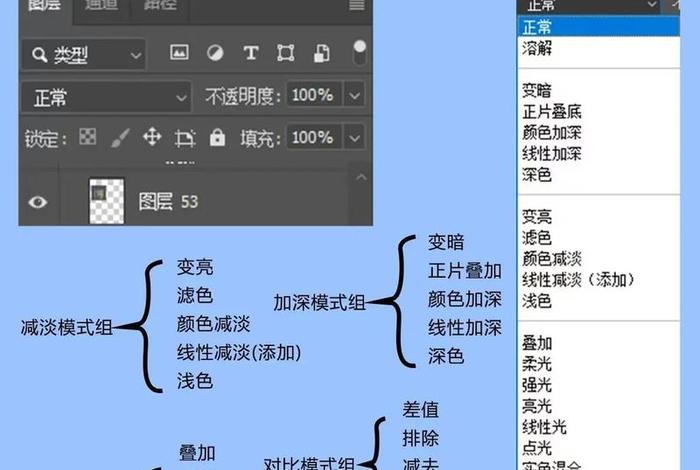Lock image pixels brush icon
Viewport: 700px width, 470px height.
(120, 137)
